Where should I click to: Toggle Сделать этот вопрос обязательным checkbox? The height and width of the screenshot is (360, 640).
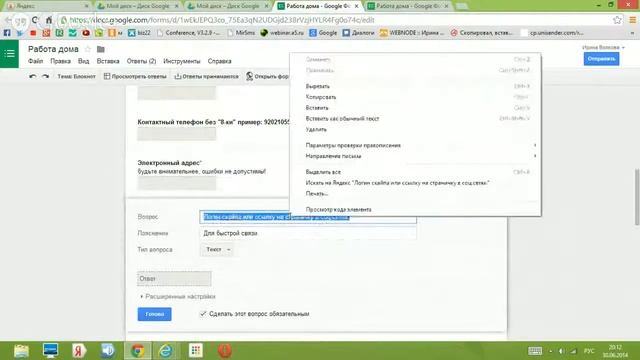203,313
